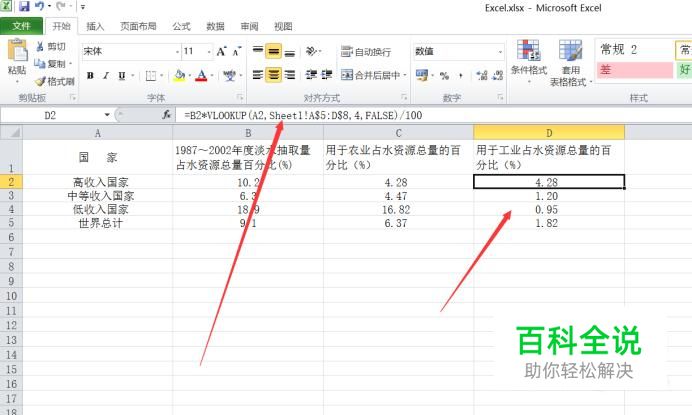Open the 数字 group dialog launcher

pyautogui.click(x=500, y=97)
